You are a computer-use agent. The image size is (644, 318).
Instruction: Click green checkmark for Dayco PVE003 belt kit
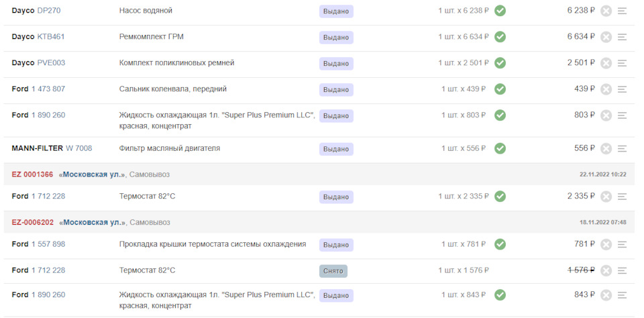point(500,63)
